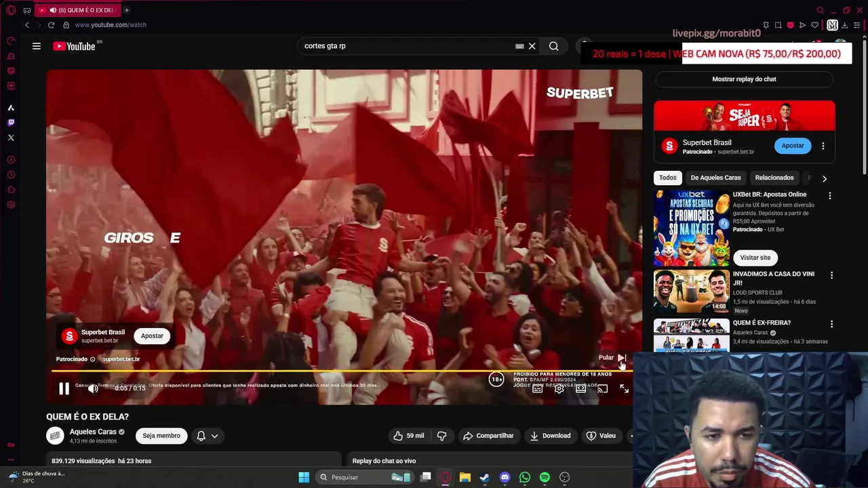Open the 'INVADIMOS A CASA DO VINI JR!' video thumbnail
Screen dimensions: 868x488
point(691,291)
